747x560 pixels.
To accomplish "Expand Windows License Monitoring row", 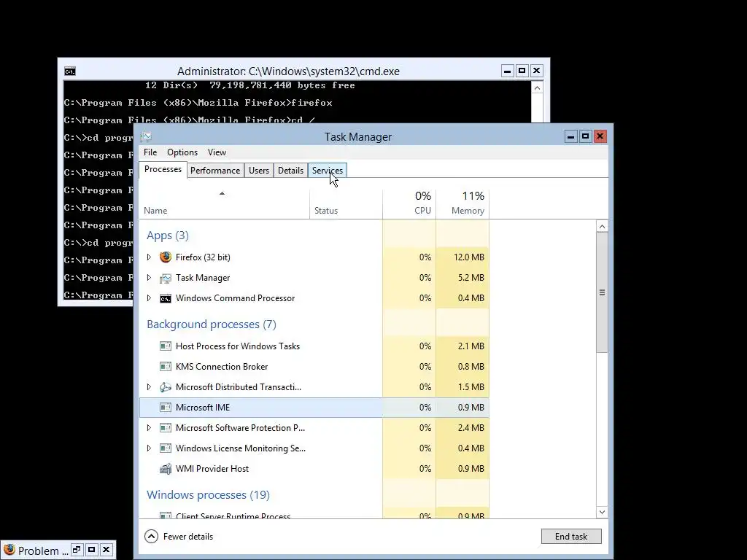I will (x=149, y=448).
